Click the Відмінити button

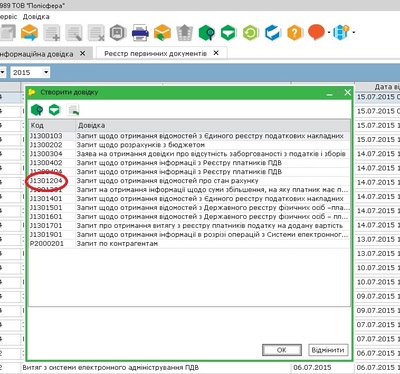click(x=328, y=350)
